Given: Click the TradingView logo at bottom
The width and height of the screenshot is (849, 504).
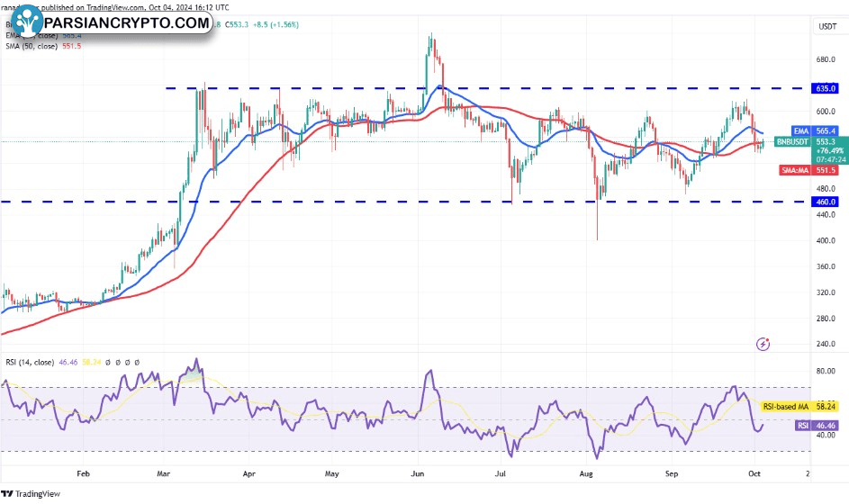Looking at the screenshot, I should [31, 494].
